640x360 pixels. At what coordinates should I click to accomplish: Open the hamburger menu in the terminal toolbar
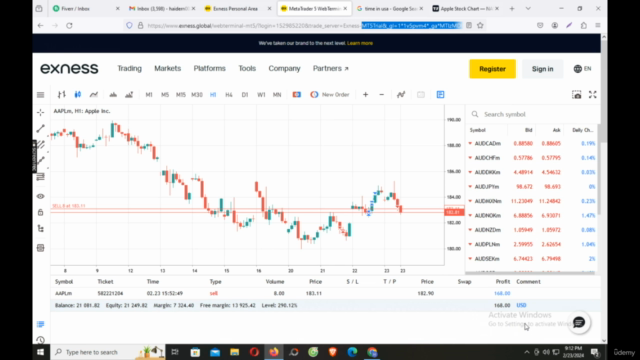pos(40,95)
